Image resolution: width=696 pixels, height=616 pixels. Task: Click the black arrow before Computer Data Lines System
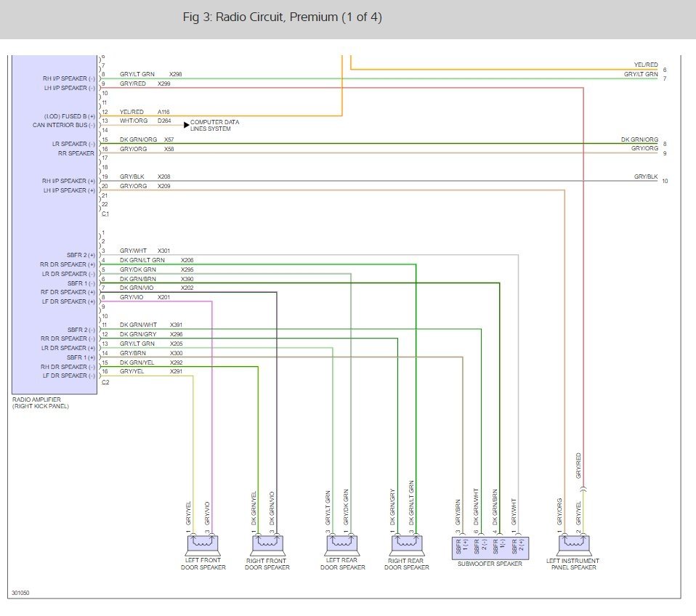pos(187,125)
